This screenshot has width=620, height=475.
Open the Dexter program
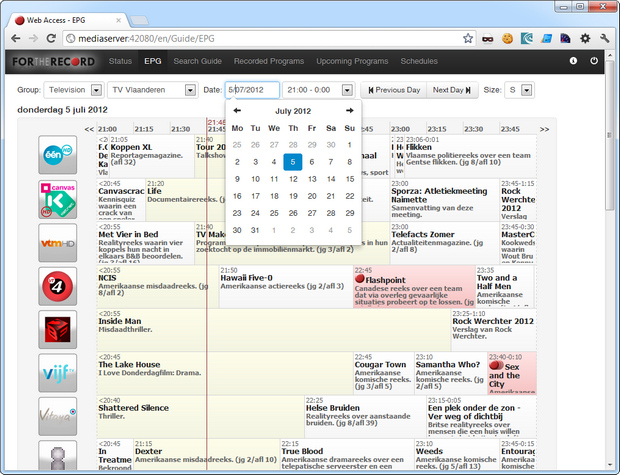click(x=206, y=455)
